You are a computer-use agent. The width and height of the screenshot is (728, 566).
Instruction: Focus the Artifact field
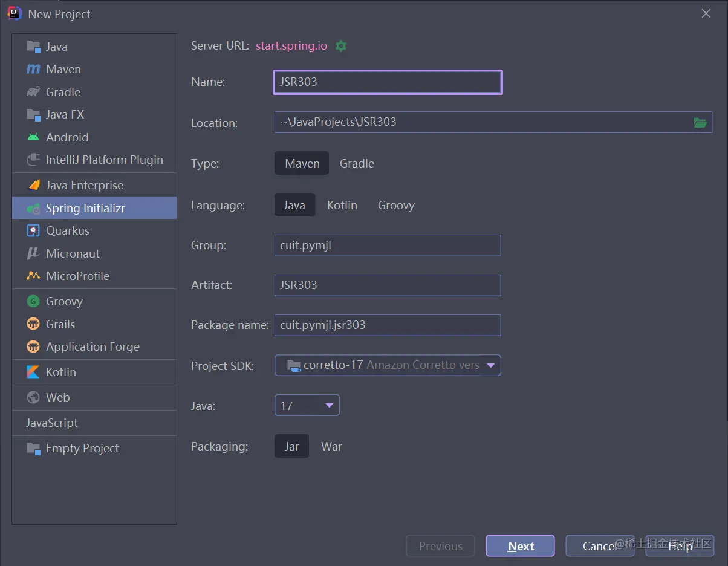[x=388, y=285]
